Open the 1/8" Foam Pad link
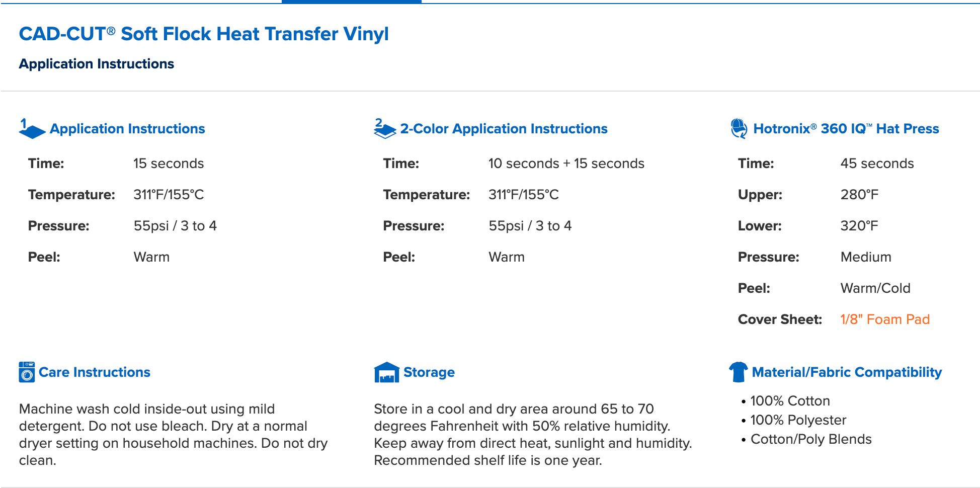This screenshot has width=980, height=488. 885,319
